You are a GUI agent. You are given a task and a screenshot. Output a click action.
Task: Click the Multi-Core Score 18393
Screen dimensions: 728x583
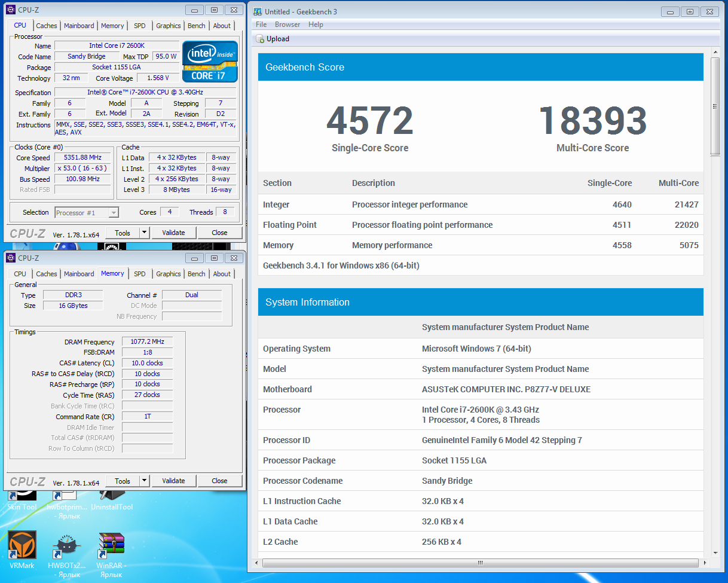[x=593, y=121]
